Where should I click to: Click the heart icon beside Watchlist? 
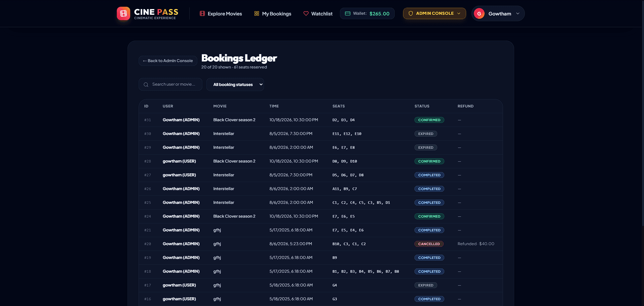click(x=306, y=13)
